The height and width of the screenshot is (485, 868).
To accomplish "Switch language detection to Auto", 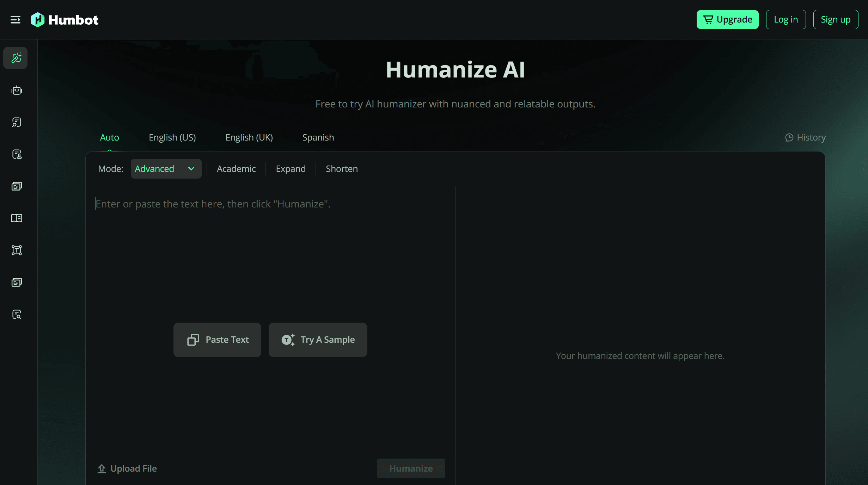I will coord(109,137).
